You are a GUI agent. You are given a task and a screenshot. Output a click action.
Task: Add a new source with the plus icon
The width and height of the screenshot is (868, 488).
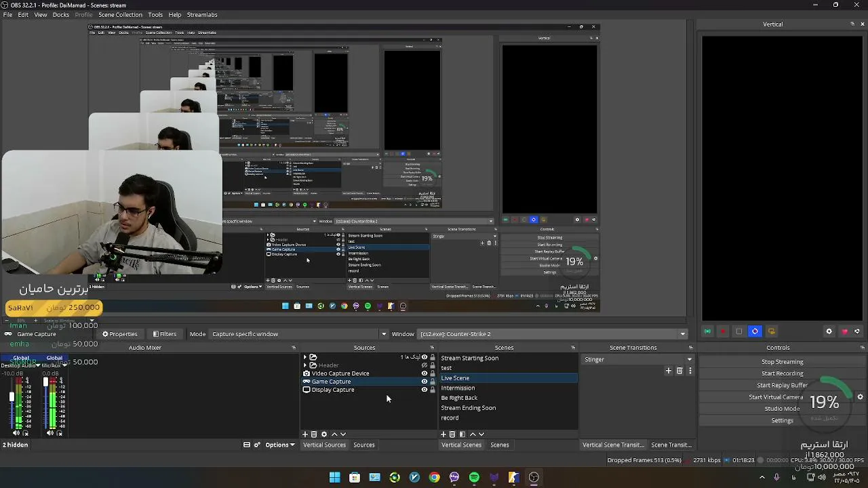(x=305, y=434)
